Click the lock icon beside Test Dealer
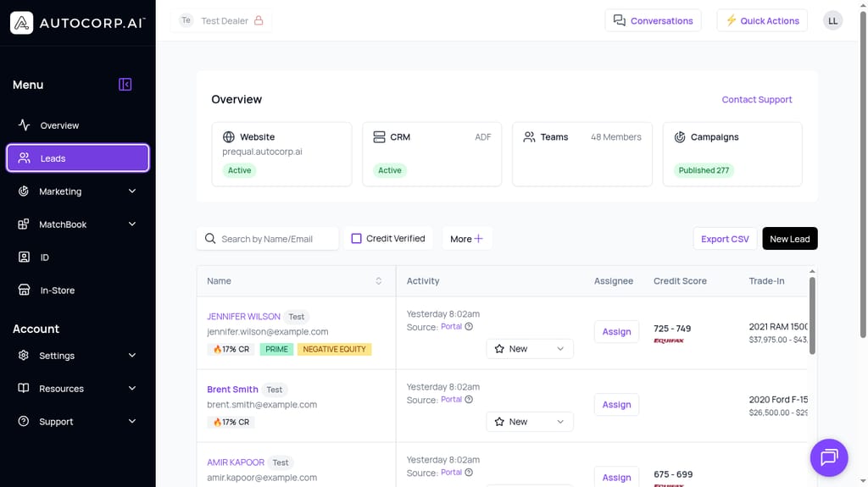Image resolution: width=868 pixels, height=487 pixels. pyautogui.click(x=259, y=20)
